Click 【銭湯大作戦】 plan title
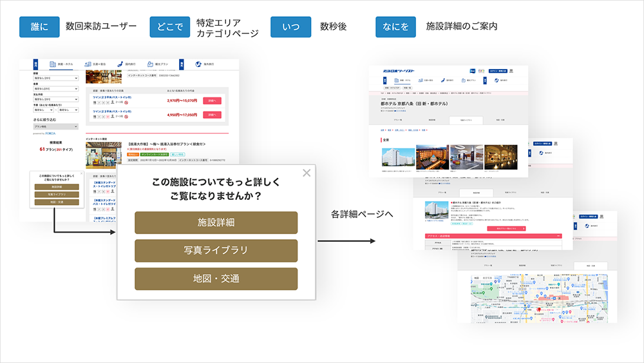This screenshot has height=363, width=644. 166,144
